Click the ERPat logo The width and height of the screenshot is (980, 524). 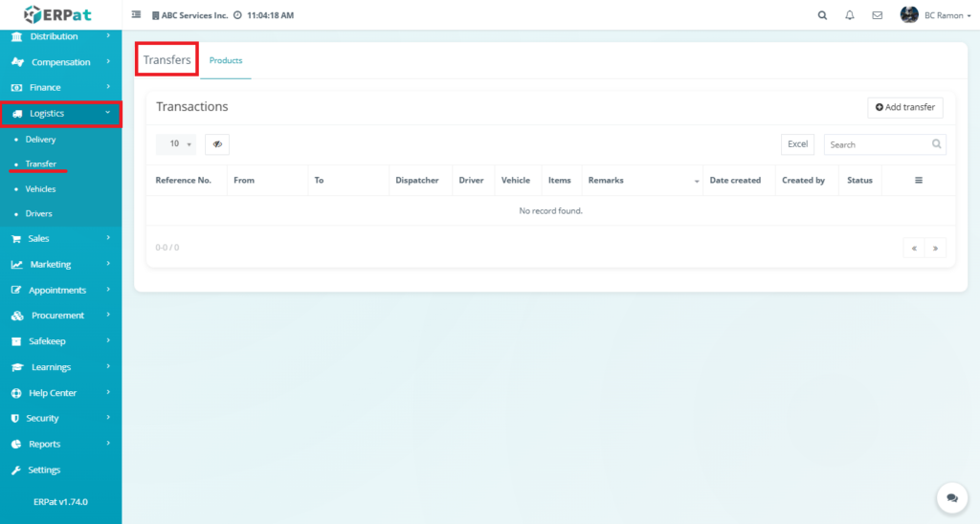(x=60, y=14)
